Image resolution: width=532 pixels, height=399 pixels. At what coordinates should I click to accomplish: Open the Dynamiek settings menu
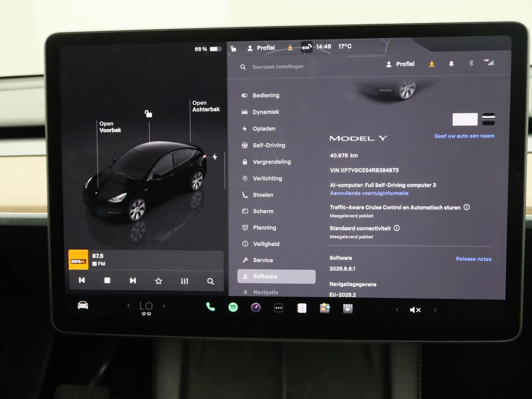point(260,112)
